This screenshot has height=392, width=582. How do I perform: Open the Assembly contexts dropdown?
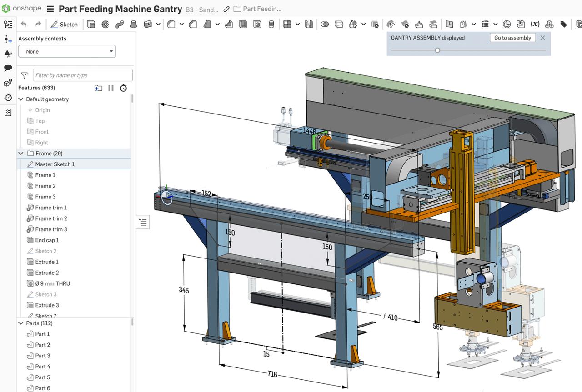coord(67,51)
